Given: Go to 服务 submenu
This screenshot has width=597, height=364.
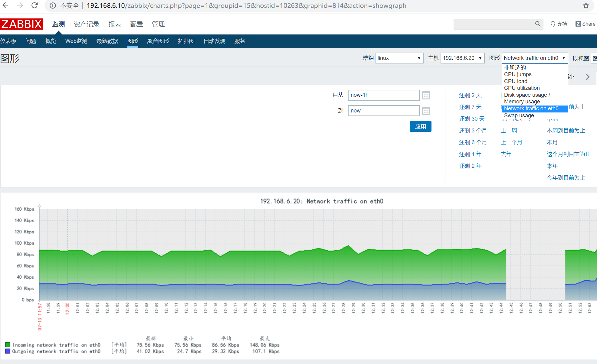Looking at the screenshot, I should tap(240, 41).
